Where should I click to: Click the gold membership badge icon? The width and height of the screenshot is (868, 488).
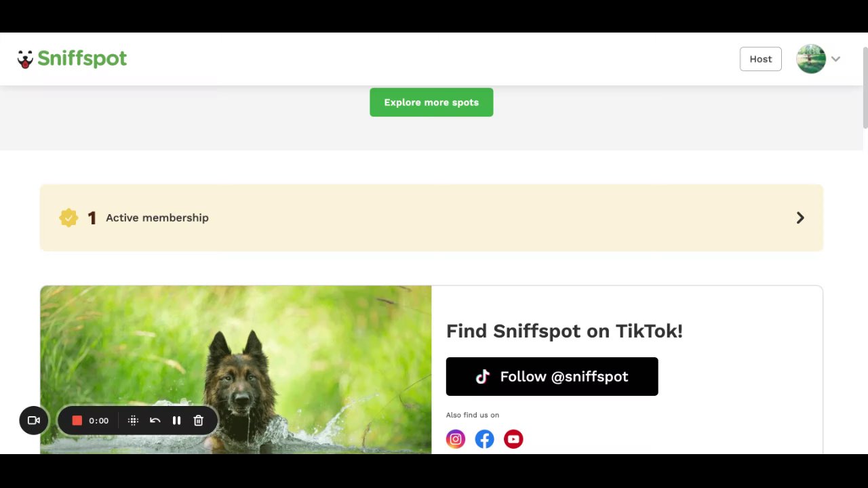pyautogui.click(x=68, y=218)
